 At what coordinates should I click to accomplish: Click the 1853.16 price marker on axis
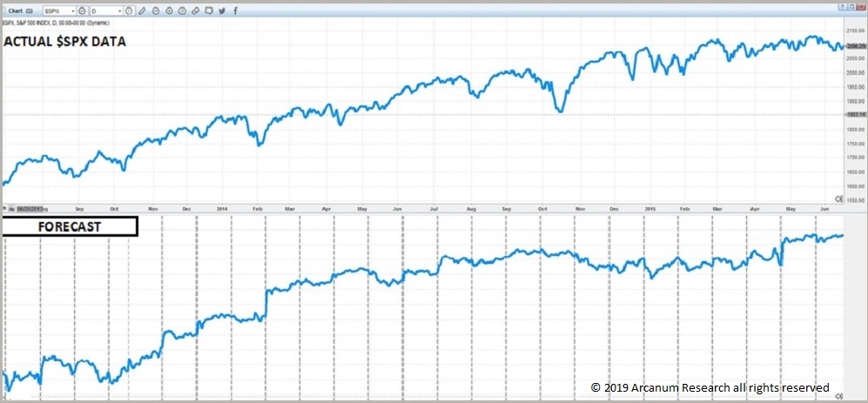854,114
